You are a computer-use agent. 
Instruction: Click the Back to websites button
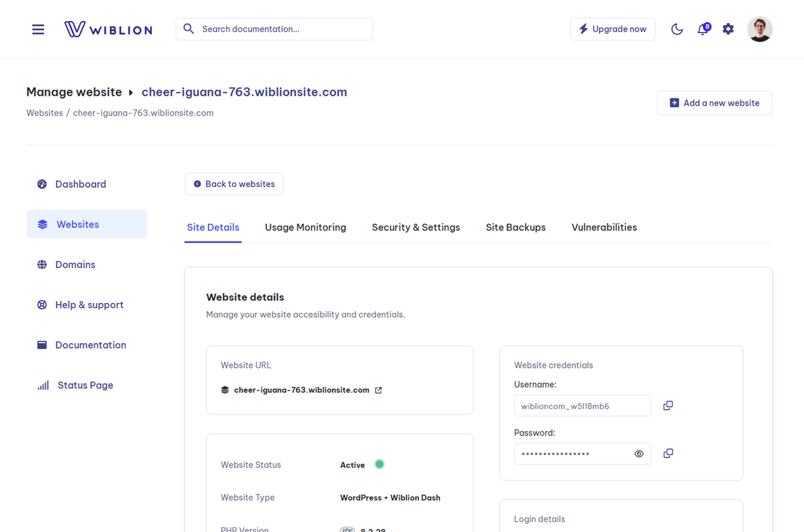[234, 184]
